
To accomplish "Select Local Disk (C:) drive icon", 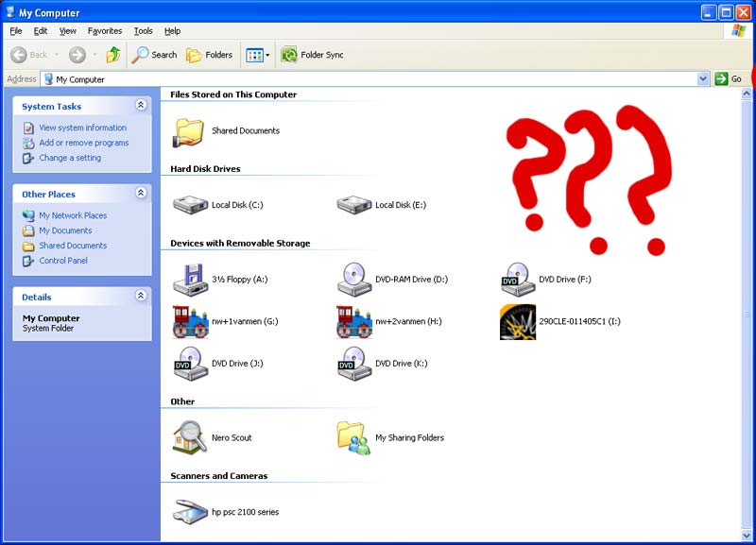I will [x=191, y=205].
